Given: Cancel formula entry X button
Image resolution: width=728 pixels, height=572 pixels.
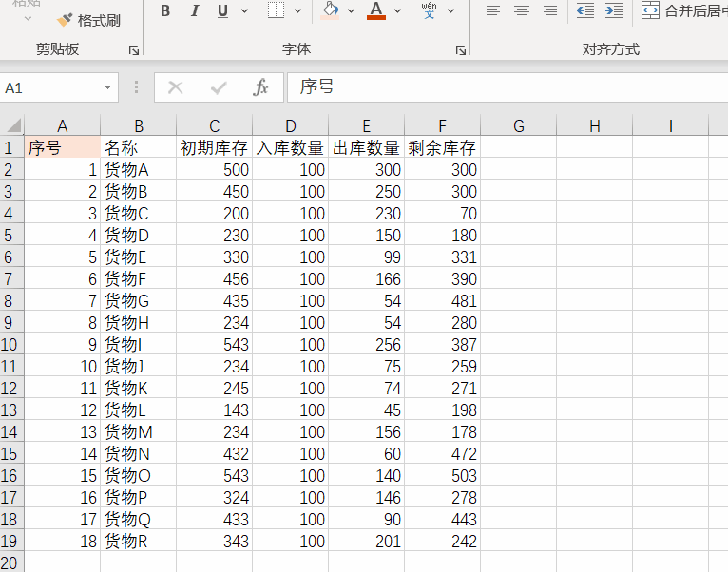Looking at the screenshot, I should pos(175,87).
